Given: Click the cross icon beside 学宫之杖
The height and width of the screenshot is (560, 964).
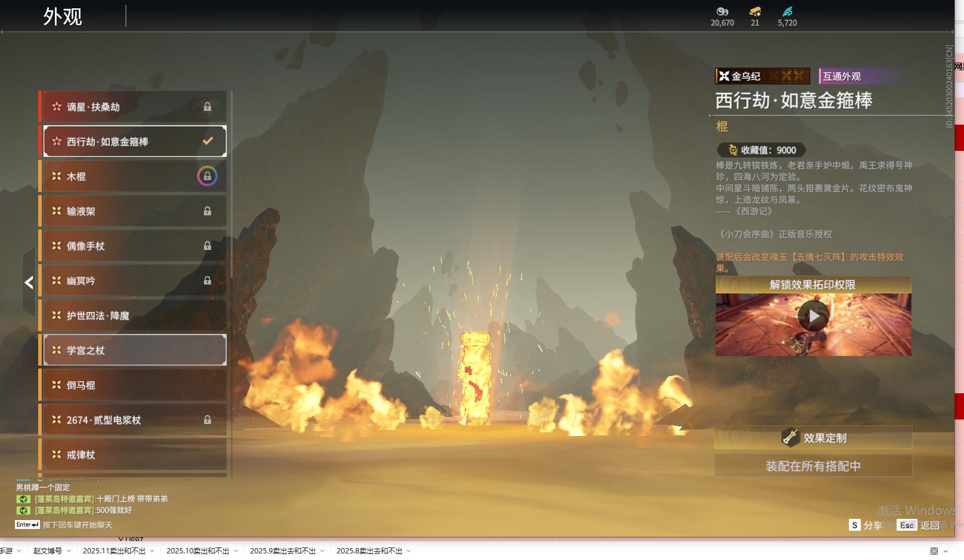Looking at the screenshot, I should pos(57,350).
